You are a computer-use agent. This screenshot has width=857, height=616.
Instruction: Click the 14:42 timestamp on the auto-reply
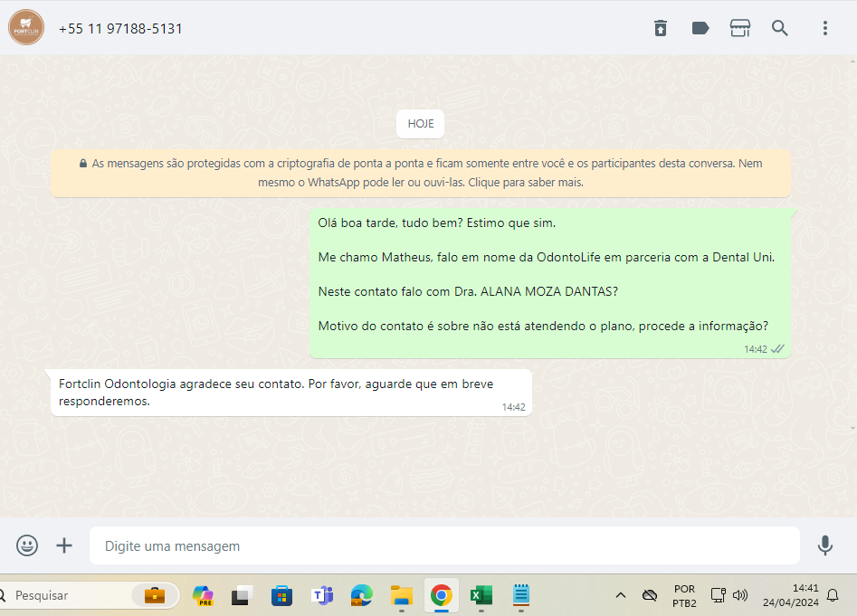(x=513, y=407)
